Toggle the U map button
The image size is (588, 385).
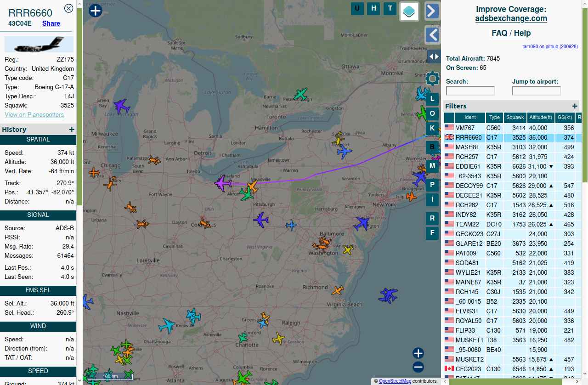[x=357, y=8]
